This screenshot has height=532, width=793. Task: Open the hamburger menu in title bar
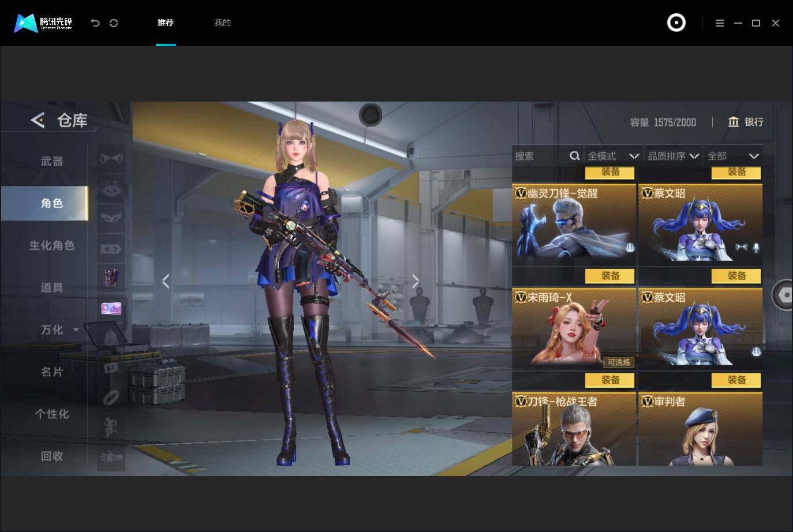point(719,23)
